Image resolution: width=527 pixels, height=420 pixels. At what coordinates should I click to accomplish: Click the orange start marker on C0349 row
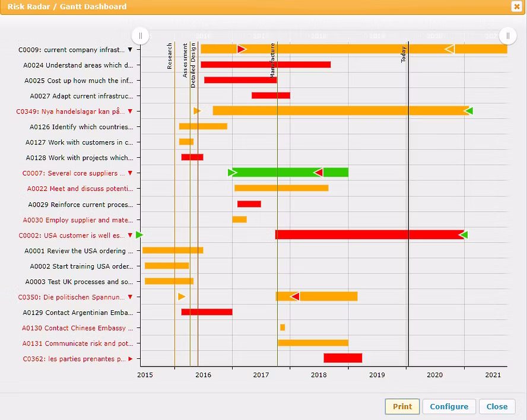coord(197,110)
